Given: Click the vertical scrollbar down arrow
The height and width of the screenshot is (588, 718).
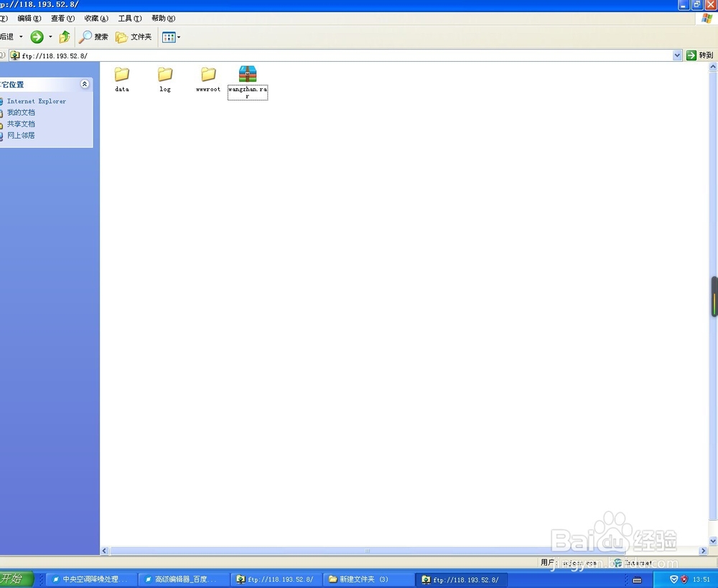Looking at the screenshot, I should tap(713, 541).
